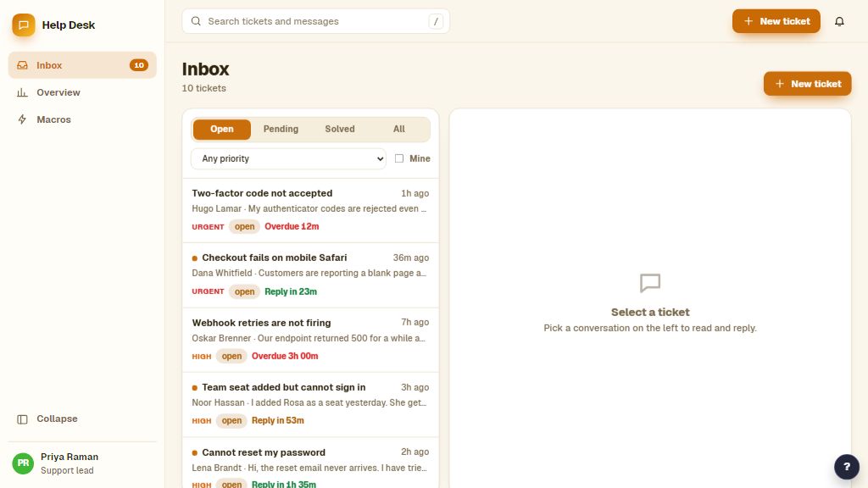Click the Inbox count badge 10

coord(138,65)
